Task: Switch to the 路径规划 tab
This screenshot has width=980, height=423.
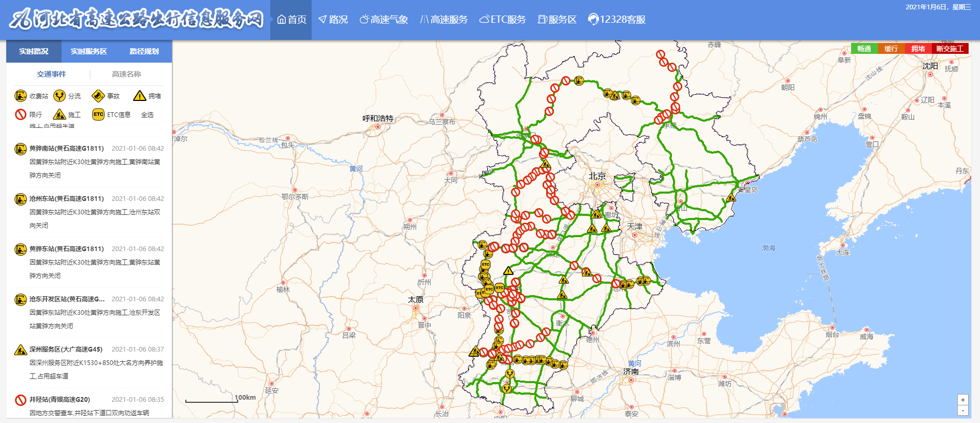Action: 144,51
